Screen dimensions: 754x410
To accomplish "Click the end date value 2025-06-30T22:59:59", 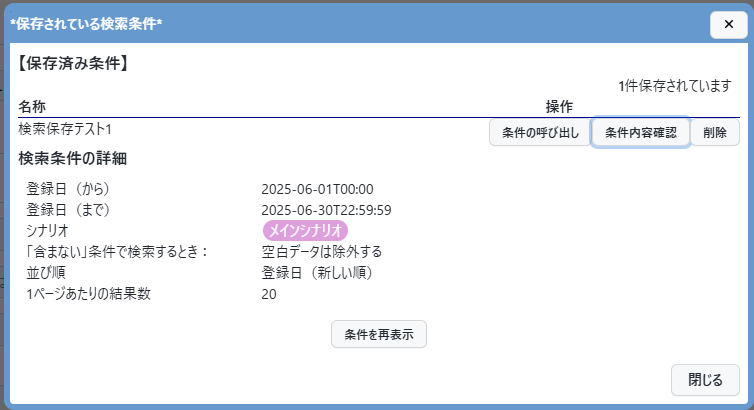I will tap(325, 210).
